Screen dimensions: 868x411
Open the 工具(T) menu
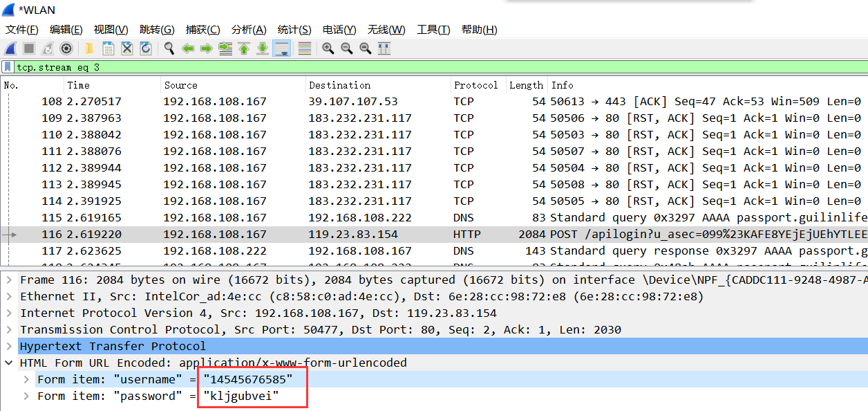[433, 30]
